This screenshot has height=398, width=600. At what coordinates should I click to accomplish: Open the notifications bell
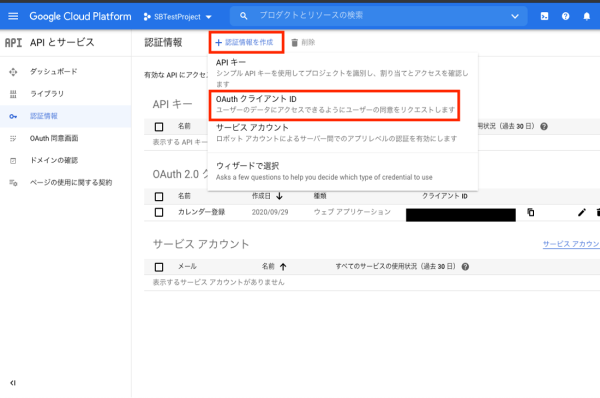click(587, 16)
